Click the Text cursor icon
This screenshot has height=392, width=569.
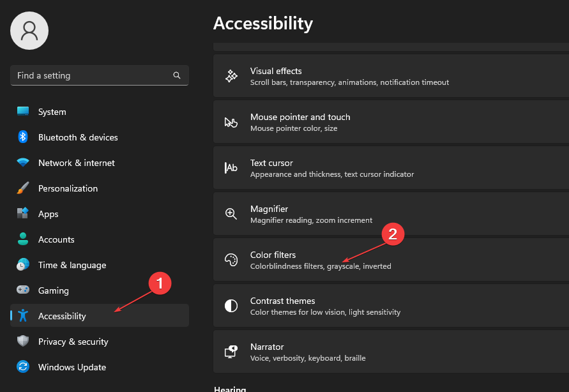tap(231, 167)
